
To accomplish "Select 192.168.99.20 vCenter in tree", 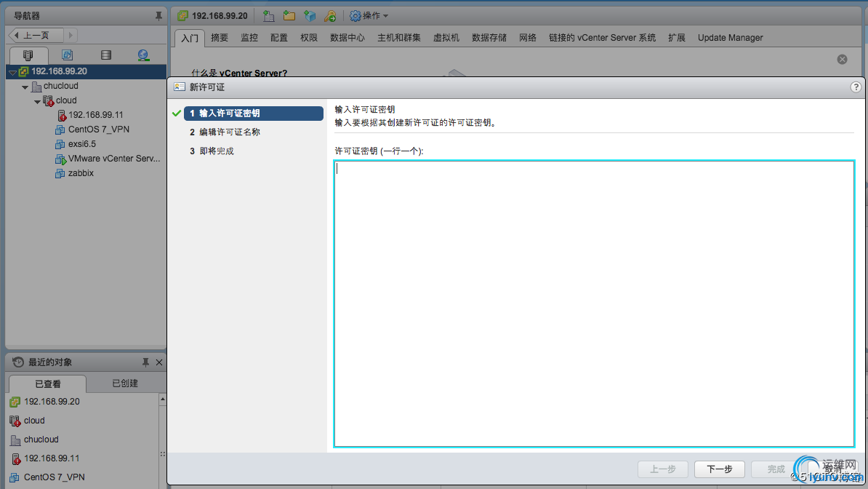I will click(x=59, y=71).
